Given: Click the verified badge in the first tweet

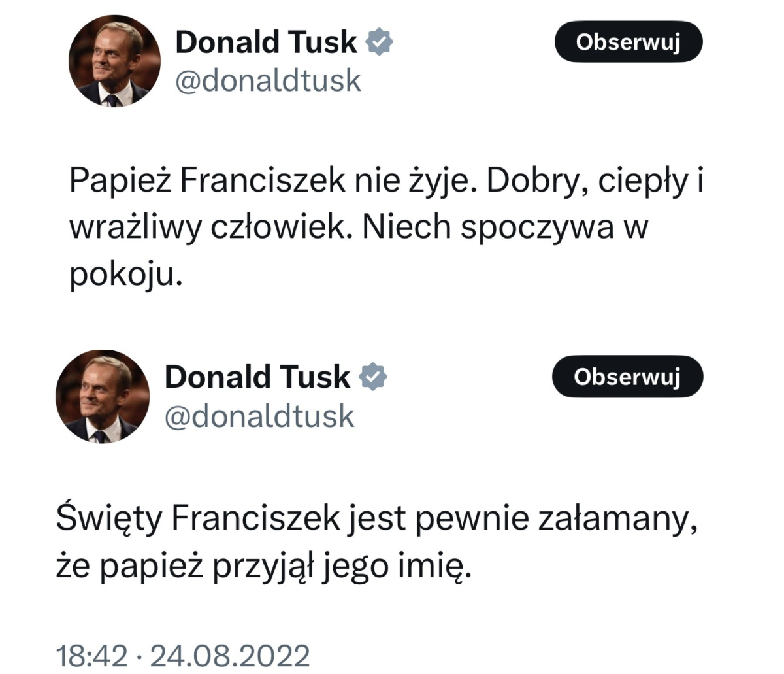Looking at the screenshot, I should (x=380, y=42).
